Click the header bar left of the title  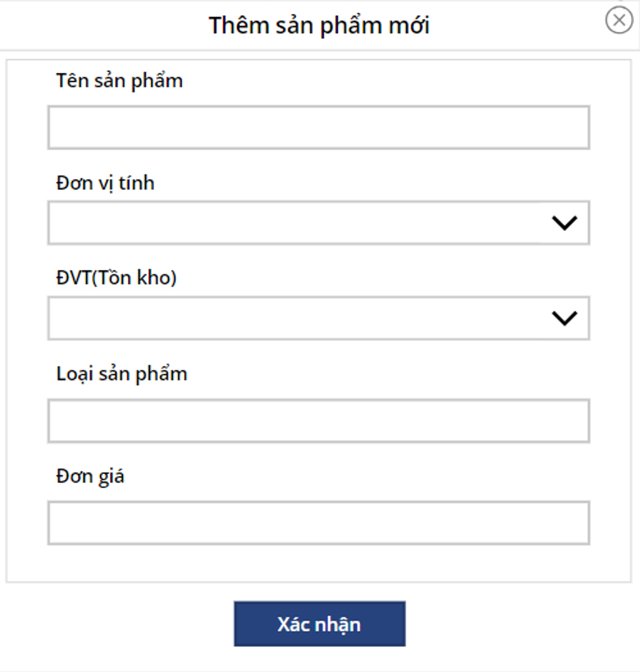click(x=102, y=25)
